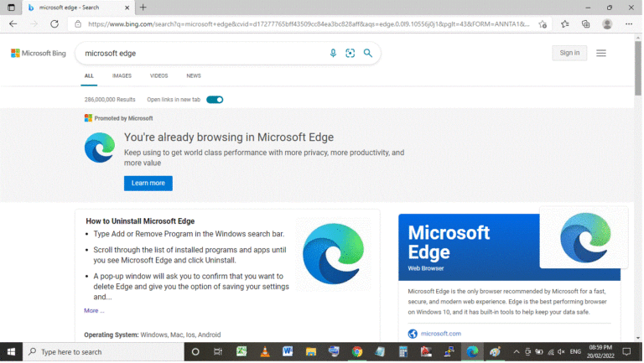The image size is (644, 363).
Task: Open the microsoft.com link
Action: click(441, 334)
